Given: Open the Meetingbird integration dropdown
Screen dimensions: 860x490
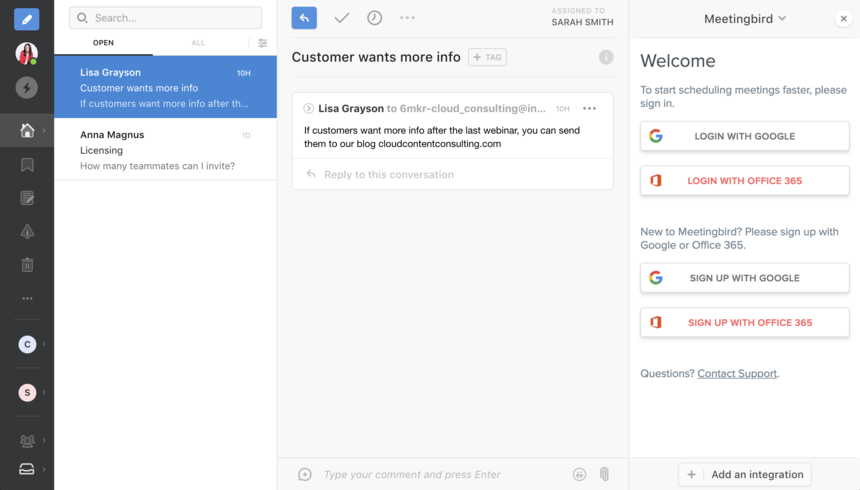Looking at the screenshot, I should [745, 19].
